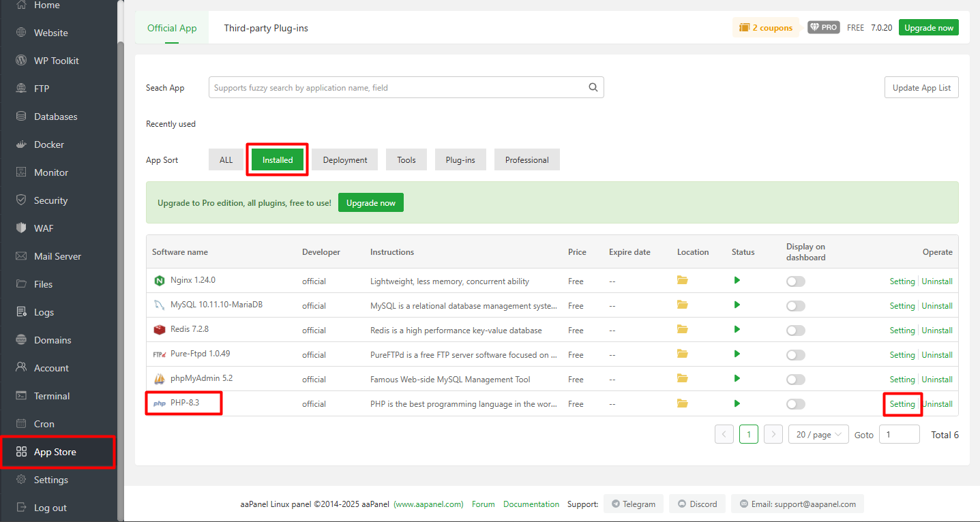Open Nginx install location folder
This screenshot has height=522, width=980.
coord(683,280)
